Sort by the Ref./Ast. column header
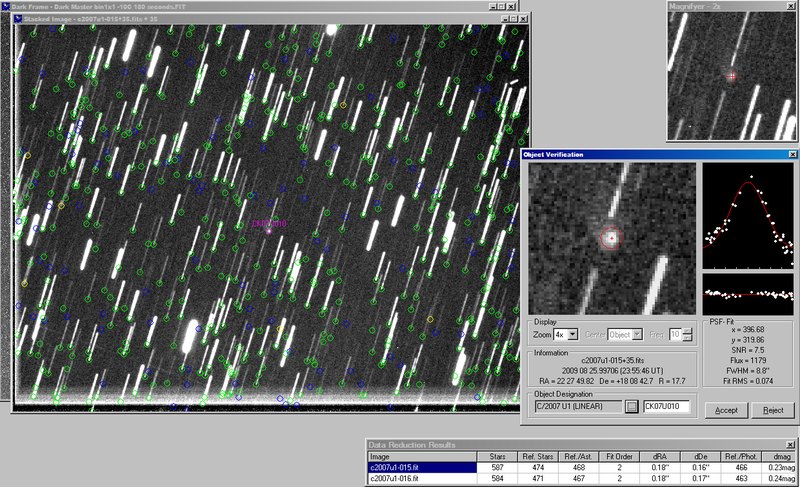Image resolution: width=800 pixels, height=487 pixels. tap(579, 456)
